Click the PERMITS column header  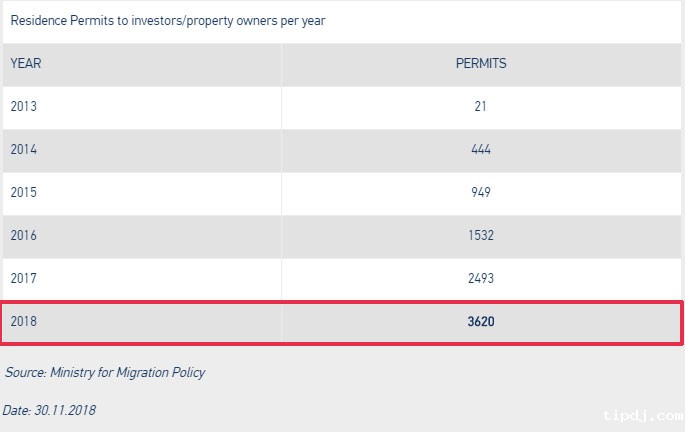click(x=481, y=64)
